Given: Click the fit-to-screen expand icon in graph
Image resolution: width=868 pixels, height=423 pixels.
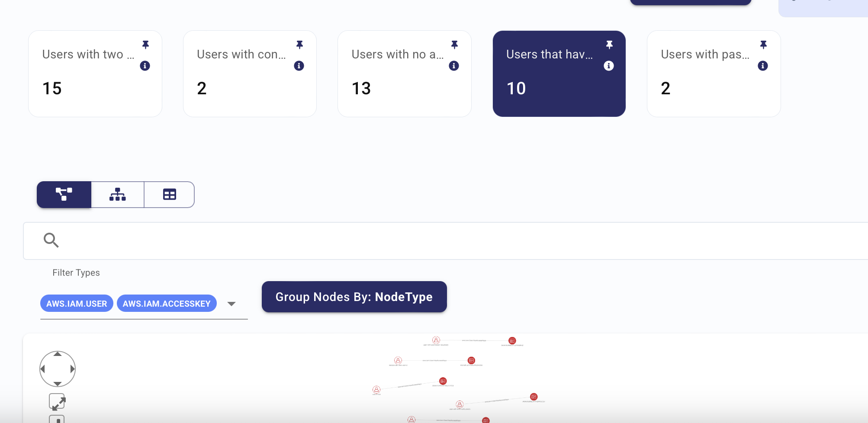Looking at the screenshot, I should point(57,402).
